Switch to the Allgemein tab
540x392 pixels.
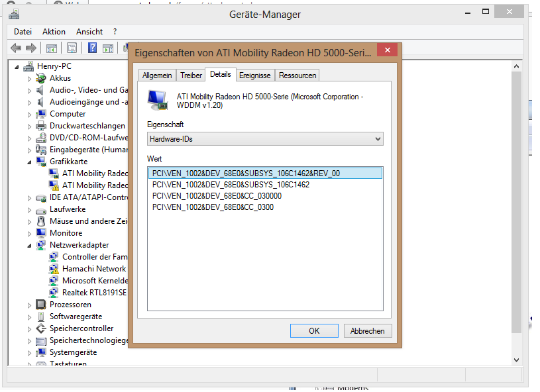[x=157, y=75]
